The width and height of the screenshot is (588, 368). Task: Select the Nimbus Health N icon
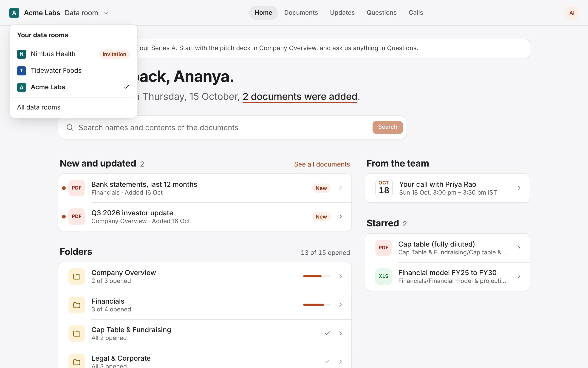pos(22,54)
